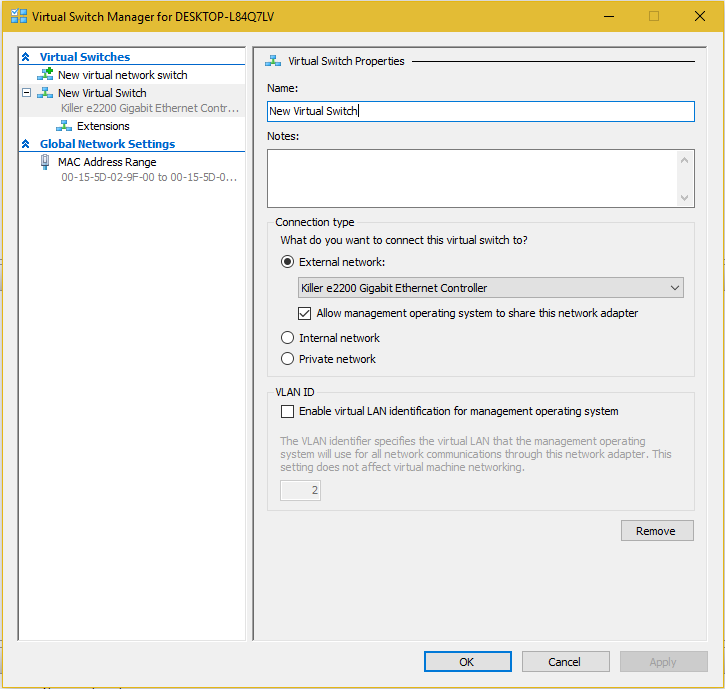Collapse the New Virtual Switch tree node

point(27,92)
